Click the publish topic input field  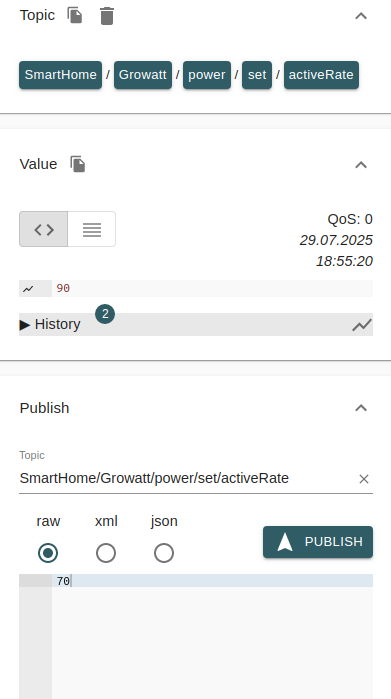[x=187, y=478]
